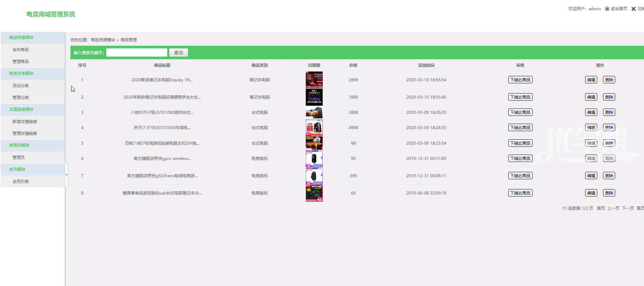
Task: Expand the 友情链接模块 section header
Action: coord(21,109)
